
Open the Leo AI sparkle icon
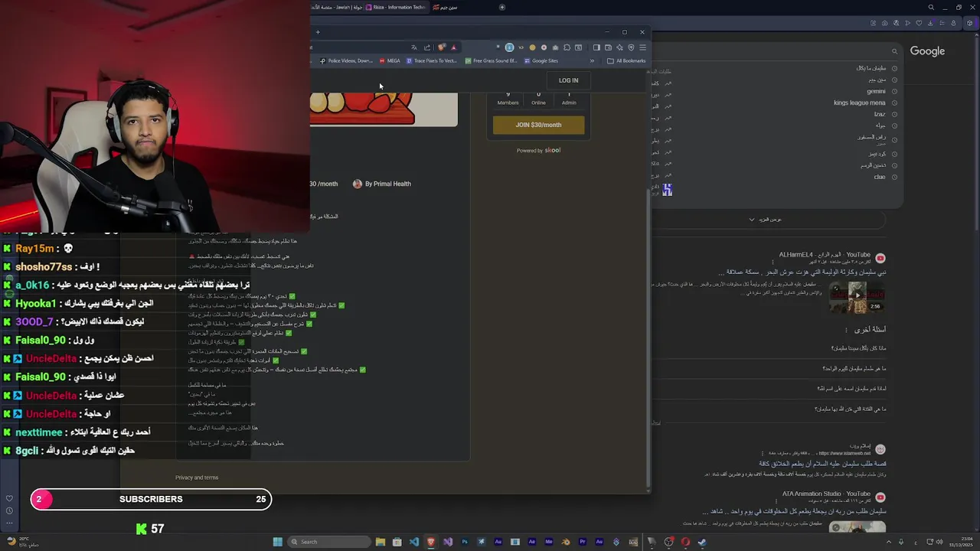tap(619, 47)
